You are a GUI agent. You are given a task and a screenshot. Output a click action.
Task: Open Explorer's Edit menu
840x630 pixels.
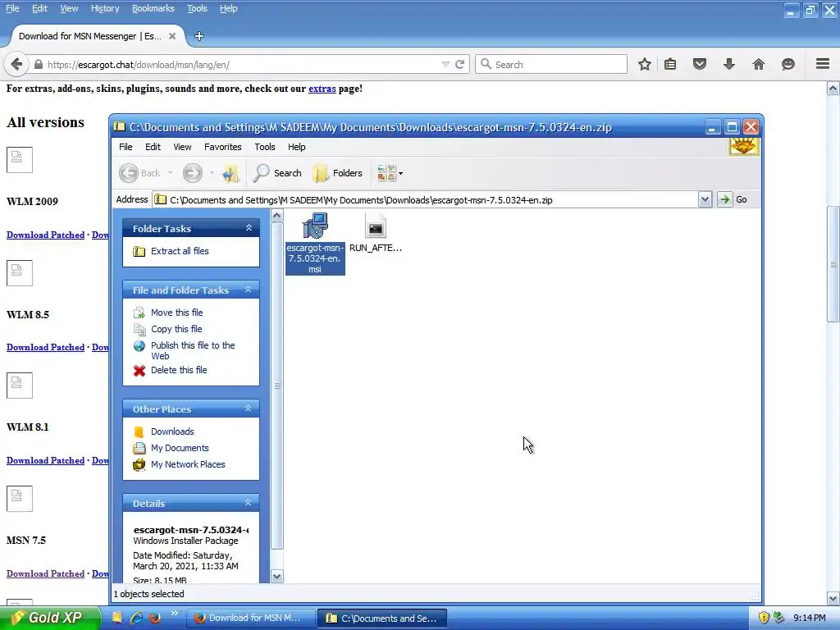[x=153, y=147]
